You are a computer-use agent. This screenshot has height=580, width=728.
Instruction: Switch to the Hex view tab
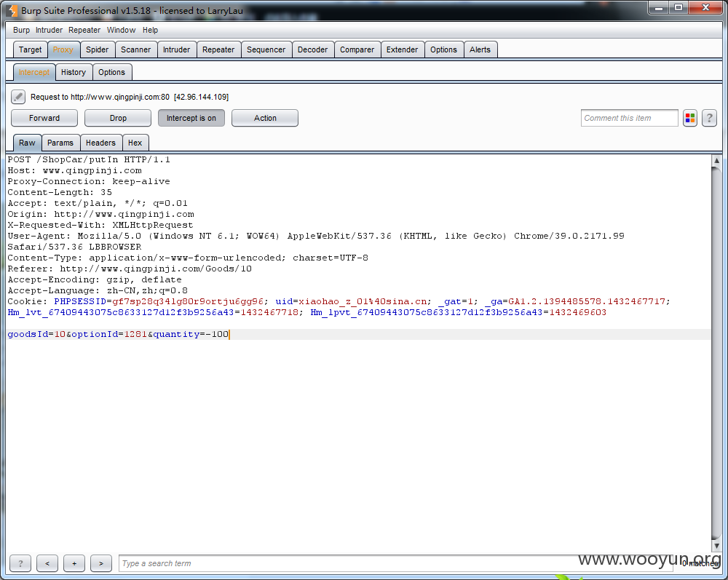point(135,143)
